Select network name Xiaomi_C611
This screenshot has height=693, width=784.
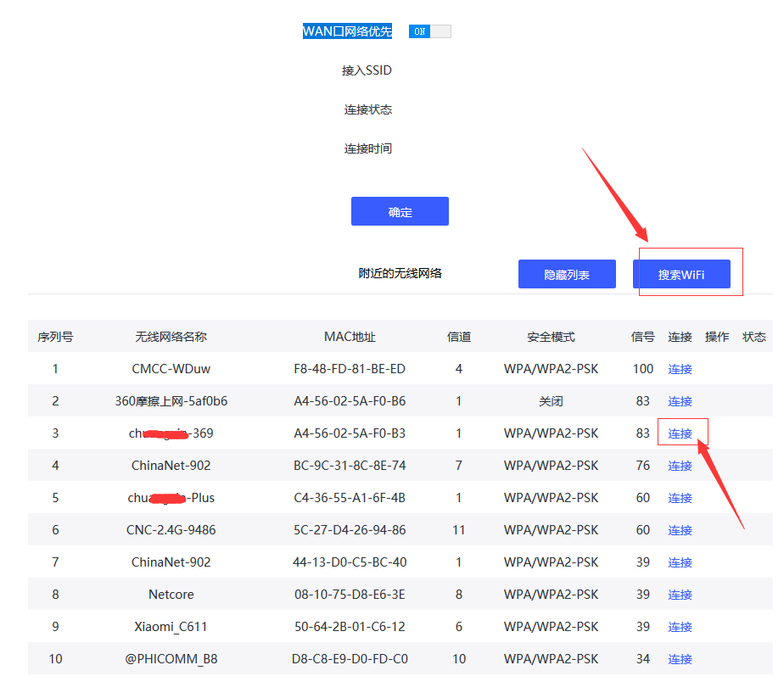(171, 627)
